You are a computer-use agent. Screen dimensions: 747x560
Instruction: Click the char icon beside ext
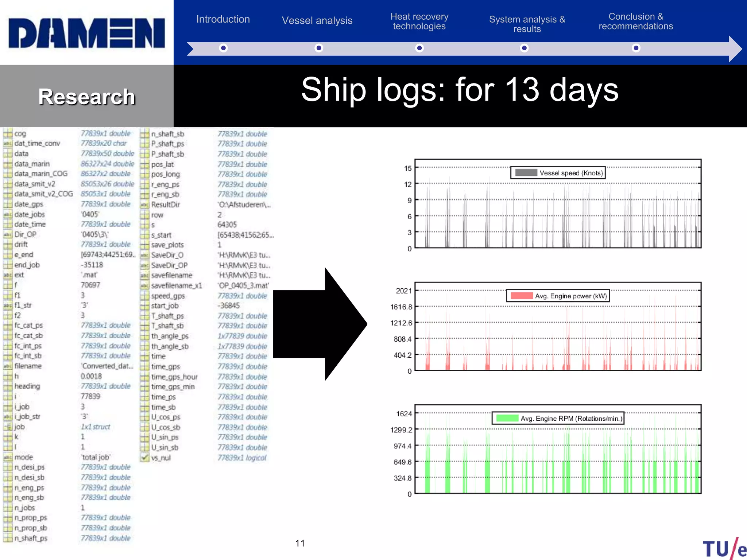[8, 275]
